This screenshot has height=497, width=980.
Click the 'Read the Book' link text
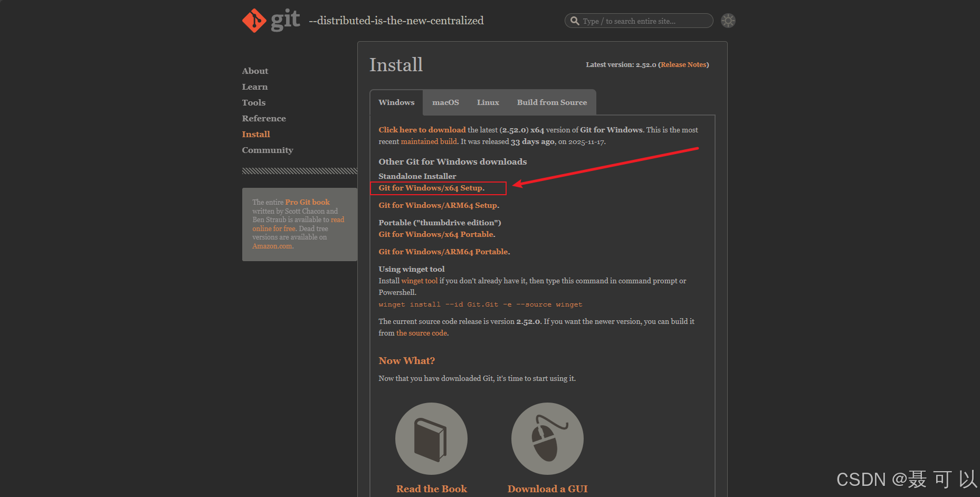pos(432,489)
